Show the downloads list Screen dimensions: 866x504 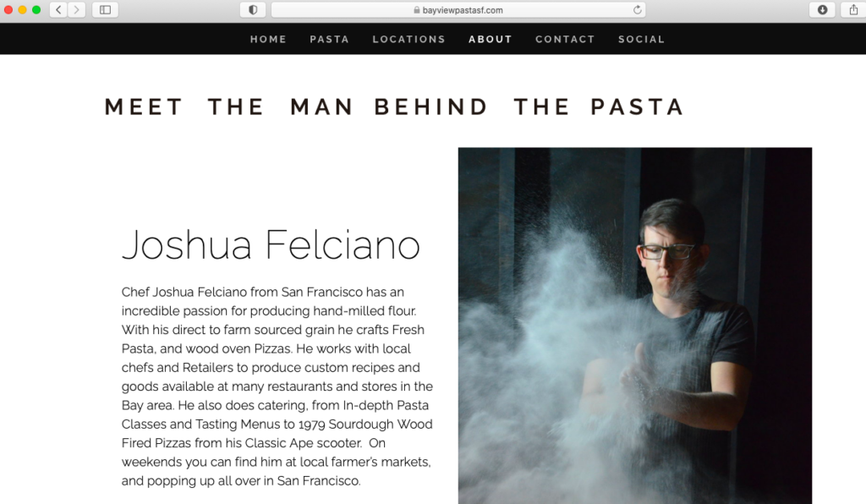822,10
